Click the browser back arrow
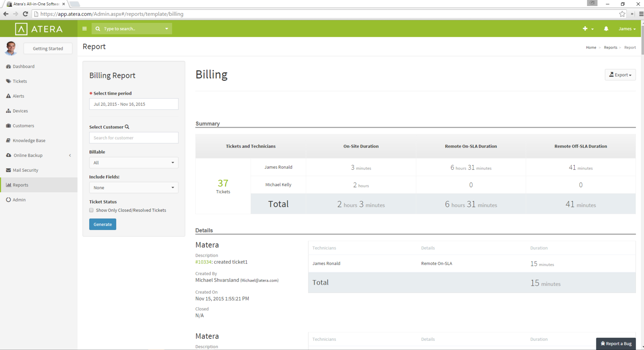644x350 pixels. [x=6, y=14]
